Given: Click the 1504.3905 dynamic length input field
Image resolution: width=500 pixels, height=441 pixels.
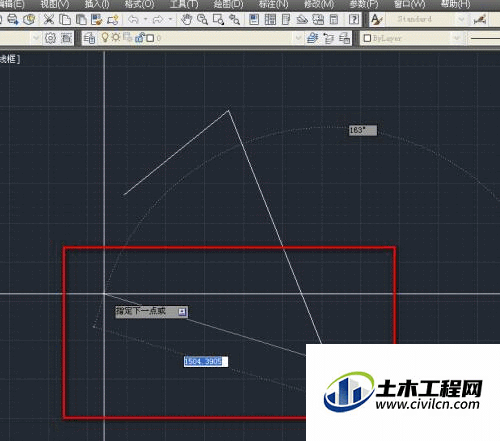Looking at the screenshot, I should (x=206, y=362).
